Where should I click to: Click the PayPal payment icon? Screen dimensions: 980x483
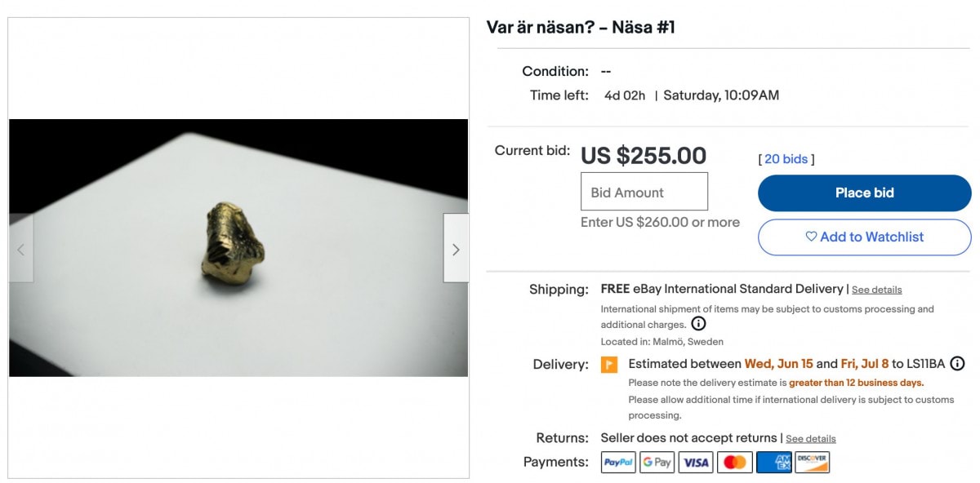pyautogui.click(x=618, y=463)
